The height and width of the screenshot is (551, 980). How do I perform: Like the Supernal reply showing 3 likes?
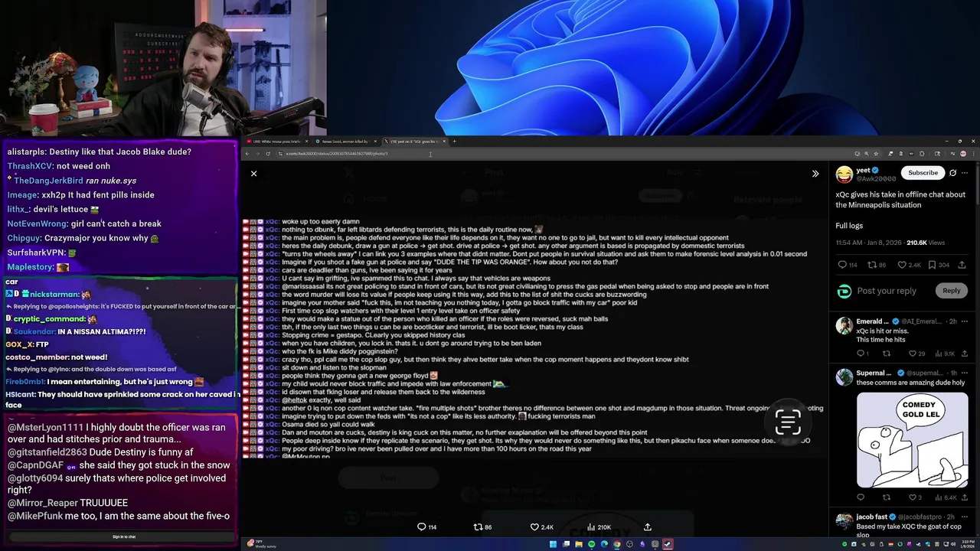tap(915, 497)
